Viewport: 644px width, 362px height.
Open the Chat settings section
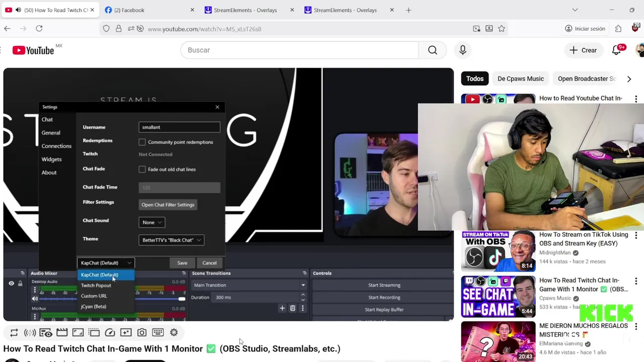(47, 120)
